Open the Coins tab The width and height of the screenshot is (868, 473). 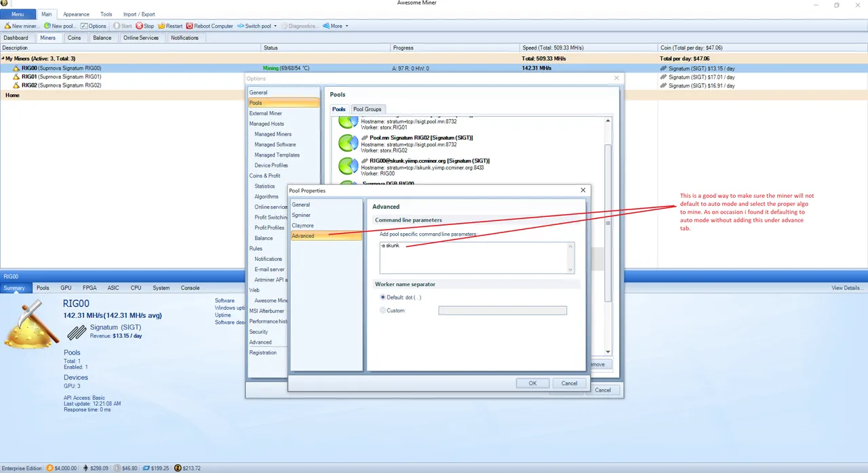[x=74, y=38]
